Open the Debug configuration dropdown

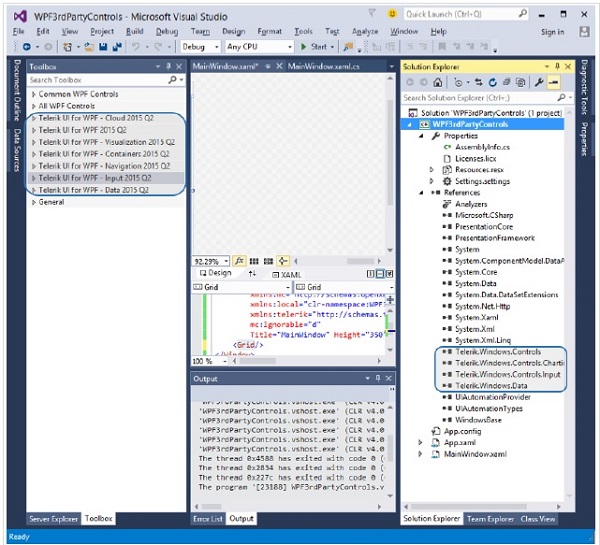[x=199, y=47]
